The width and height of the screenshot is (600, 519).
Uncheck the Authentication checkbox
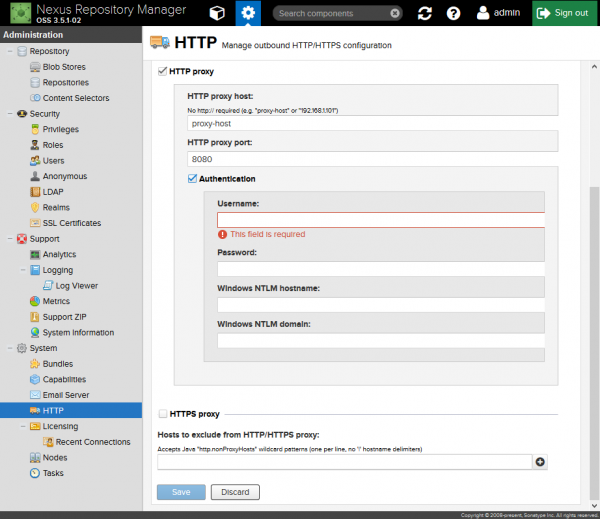click(x=192, y=178)
